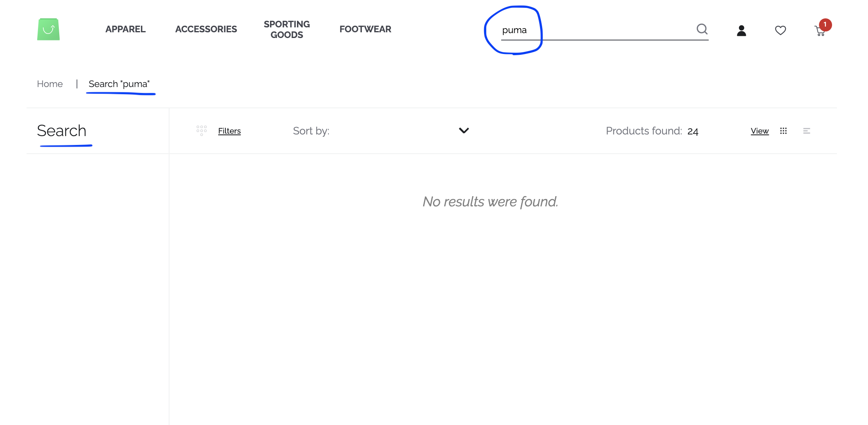
Task: Click the Search "puma" breadcrumb
Action: point(119,84)
